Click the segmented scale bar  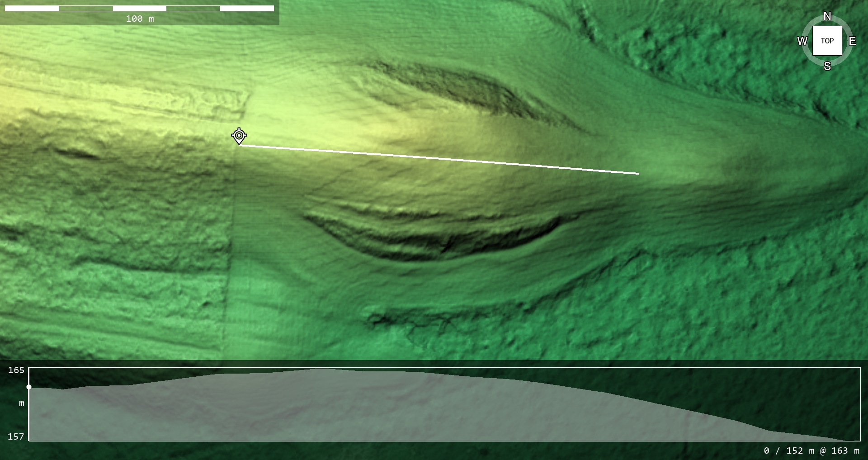coord(139,8)
